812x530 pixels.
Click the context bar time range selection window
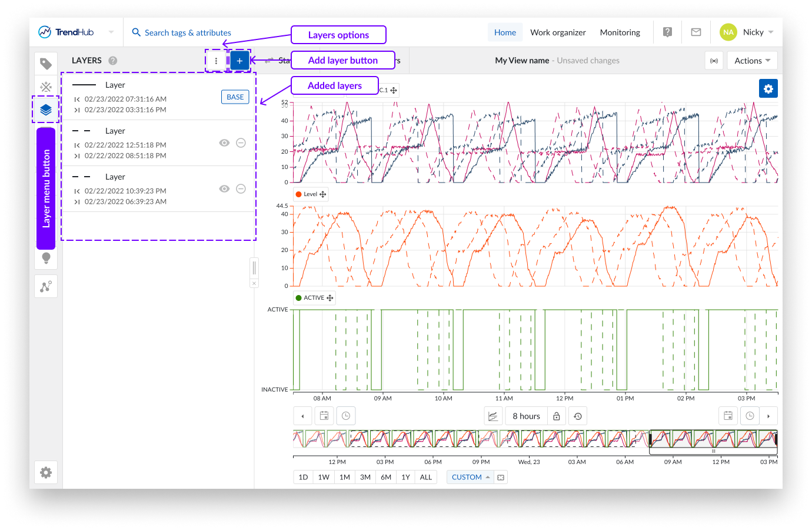pyautogui.click(x=713, y=441)
